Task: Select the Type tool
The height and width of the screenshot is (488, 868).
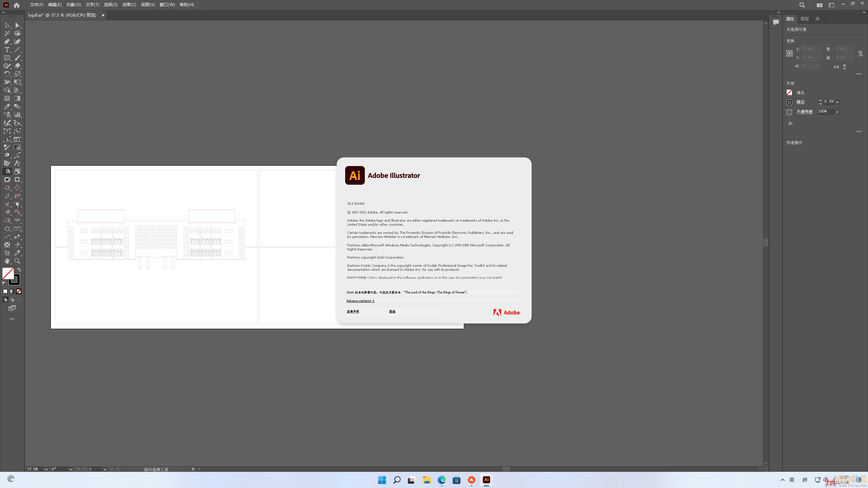Action: pos(7,50)
